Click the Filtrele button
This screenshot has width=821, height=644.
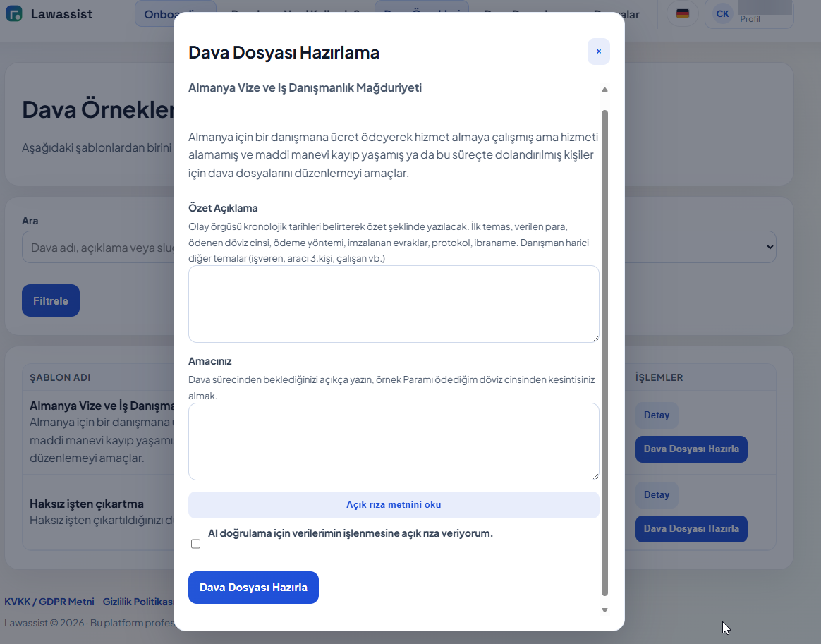click(51, 300)
